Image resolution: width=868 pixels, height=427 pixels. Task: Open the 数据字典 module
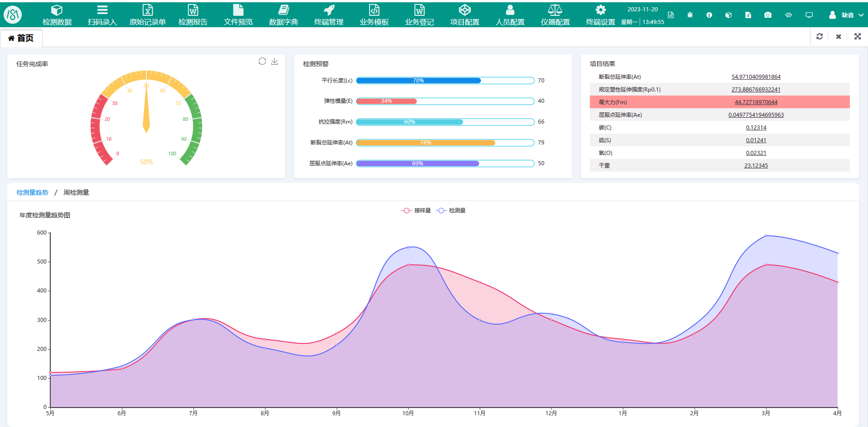pos(284,14)
